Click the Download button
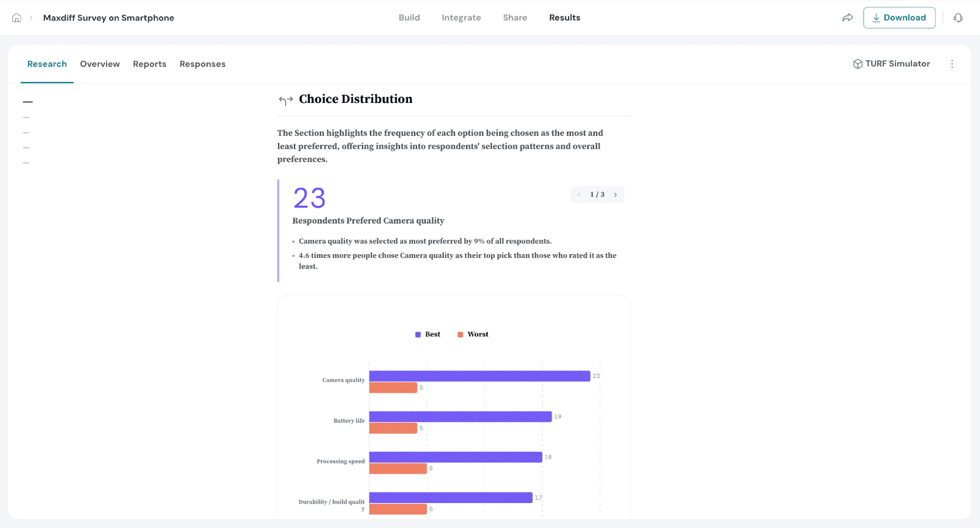The image size is (980, 528). (899, 18)
